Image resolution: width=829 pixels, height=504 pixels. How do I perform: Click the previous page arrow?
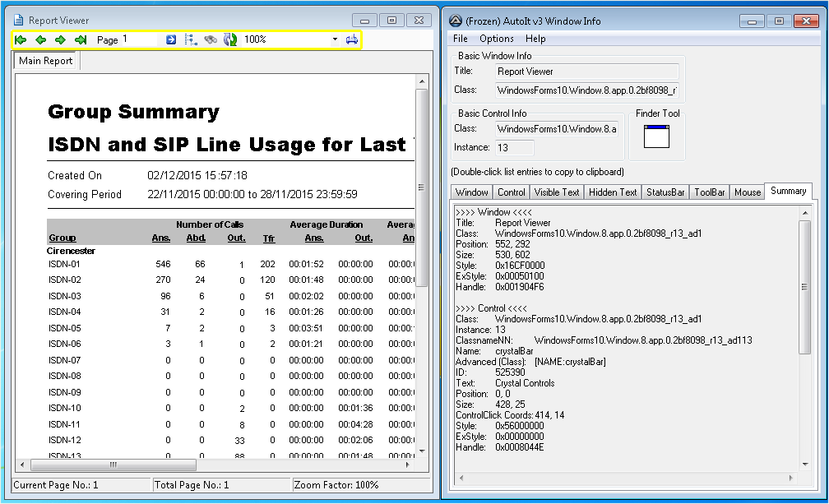click(40, 39)
